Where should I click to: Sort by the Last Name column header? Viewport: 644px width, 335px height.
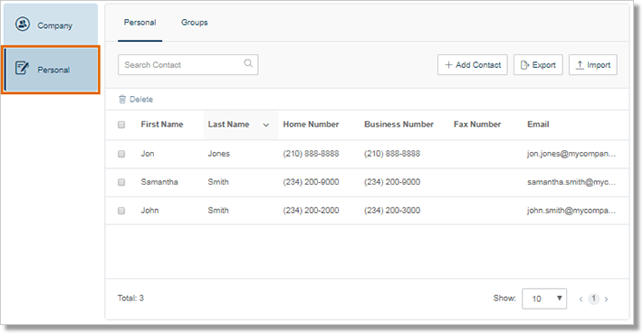228,124
